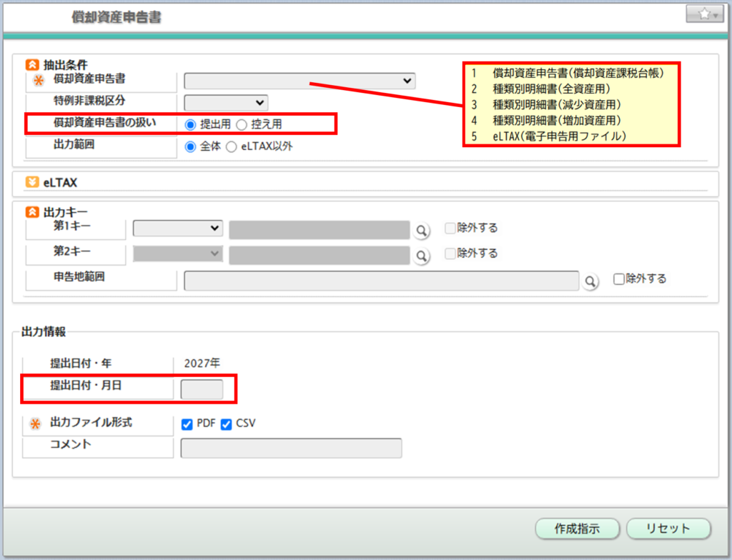Open search lookup for 第1キー

click(x=421, y=231)
